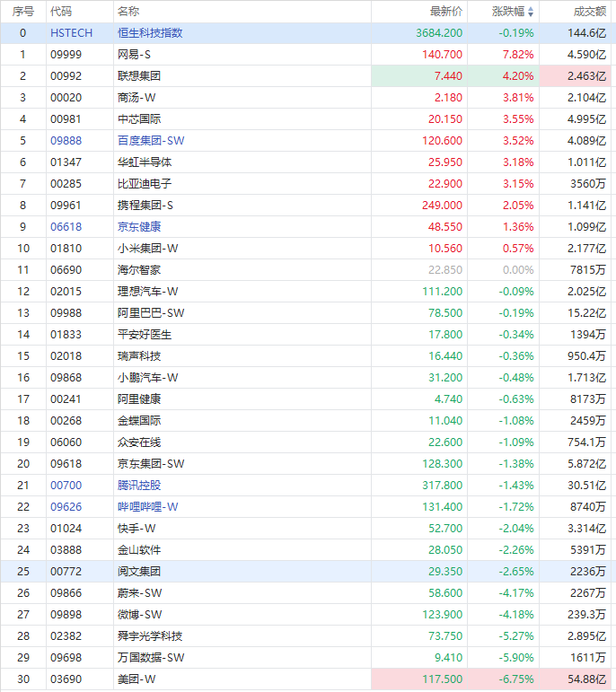Select 携程集团-S stock name

(x=145, y=206)
